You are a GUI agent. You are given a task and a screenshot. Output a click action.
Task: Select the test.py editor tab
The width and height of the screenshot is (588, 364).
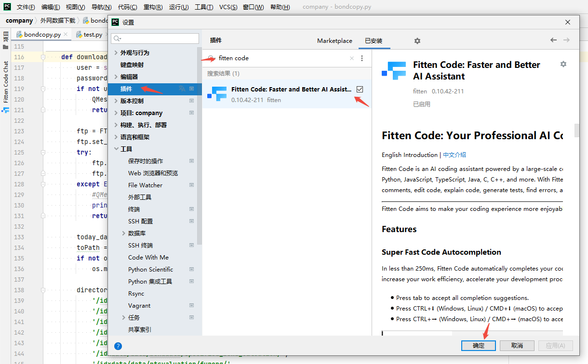tap(93, 35)
